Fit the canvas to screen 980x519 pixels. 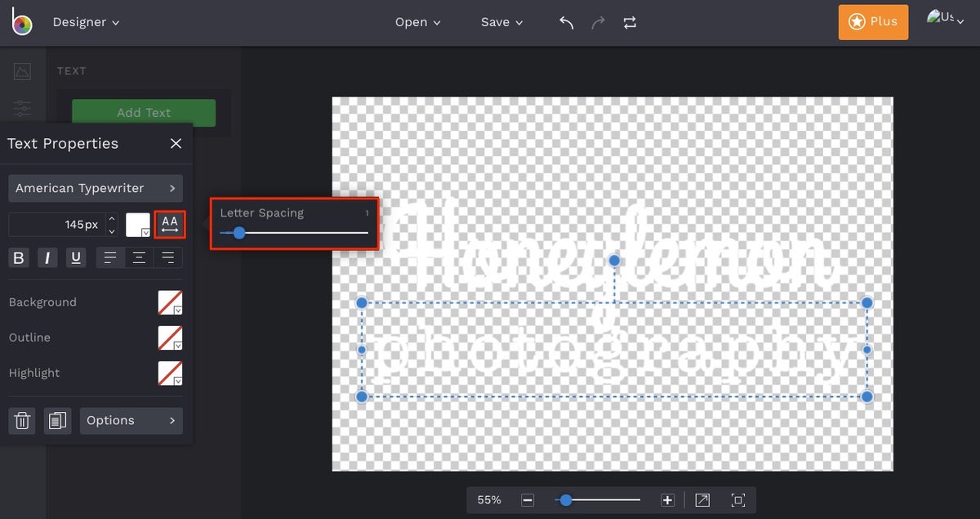(x=738, y=499)
